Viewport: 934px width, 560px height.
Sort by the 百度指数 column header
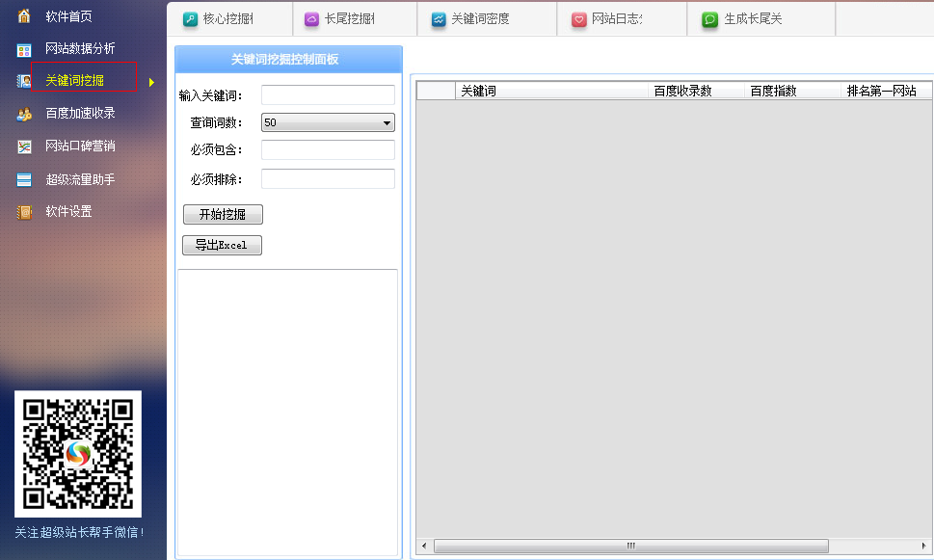tap(793, 91)
